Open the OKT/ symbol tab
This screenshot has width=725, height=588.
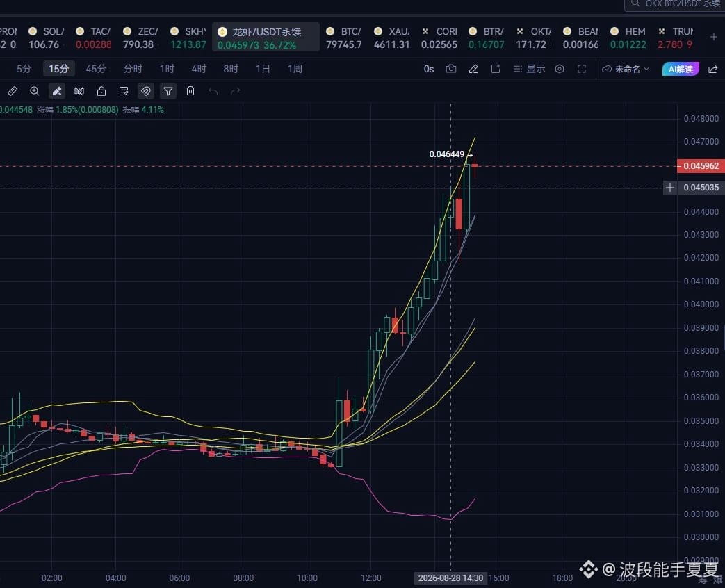pos(534,38)
